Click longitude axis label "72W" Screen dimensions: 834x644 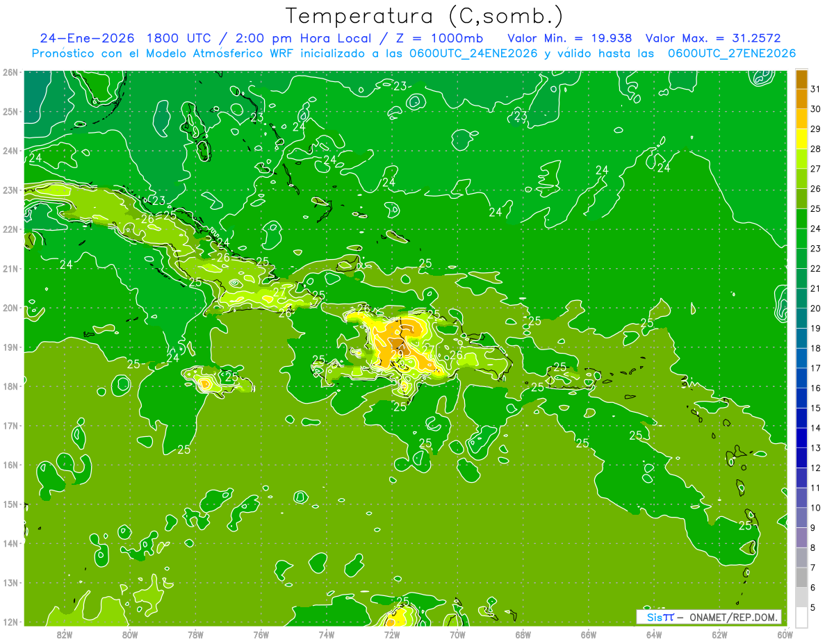392,634
